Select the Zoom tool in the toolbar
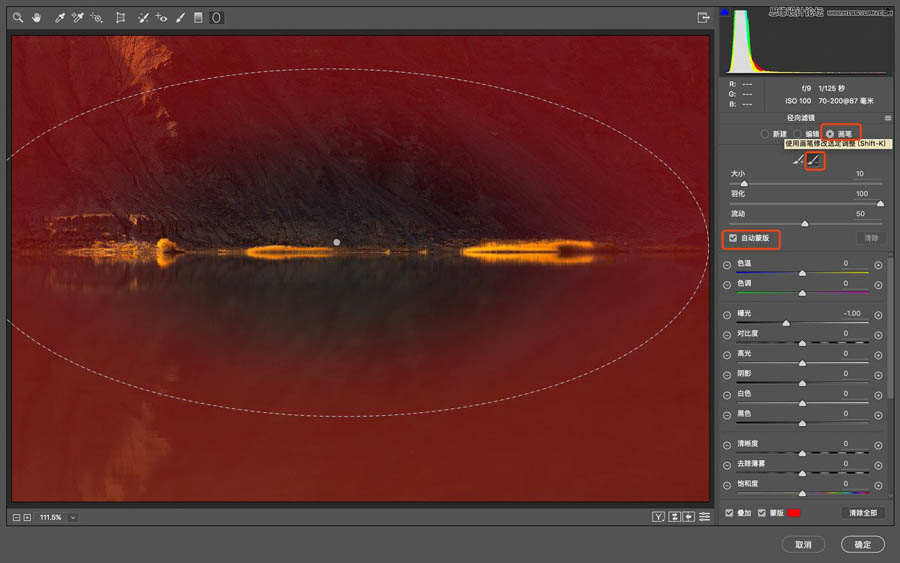900x563 pixels. [18, 18]
